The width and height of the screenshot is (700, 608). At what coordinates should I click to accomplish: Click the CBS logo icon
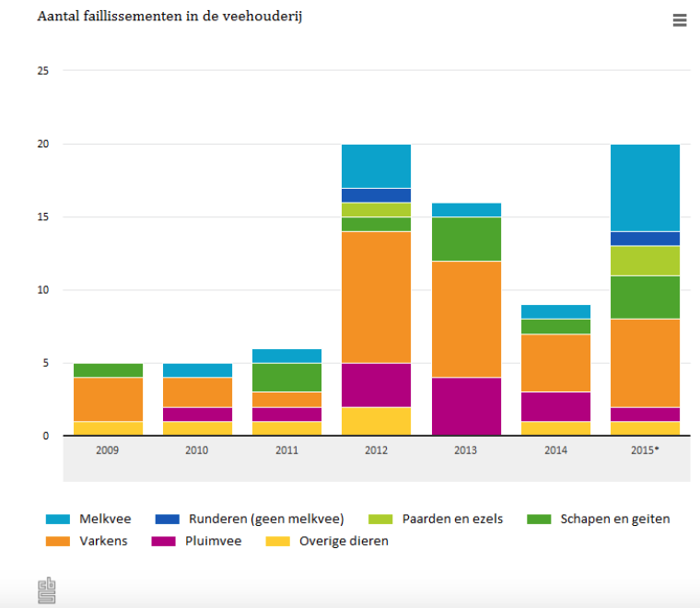point(46,590)
